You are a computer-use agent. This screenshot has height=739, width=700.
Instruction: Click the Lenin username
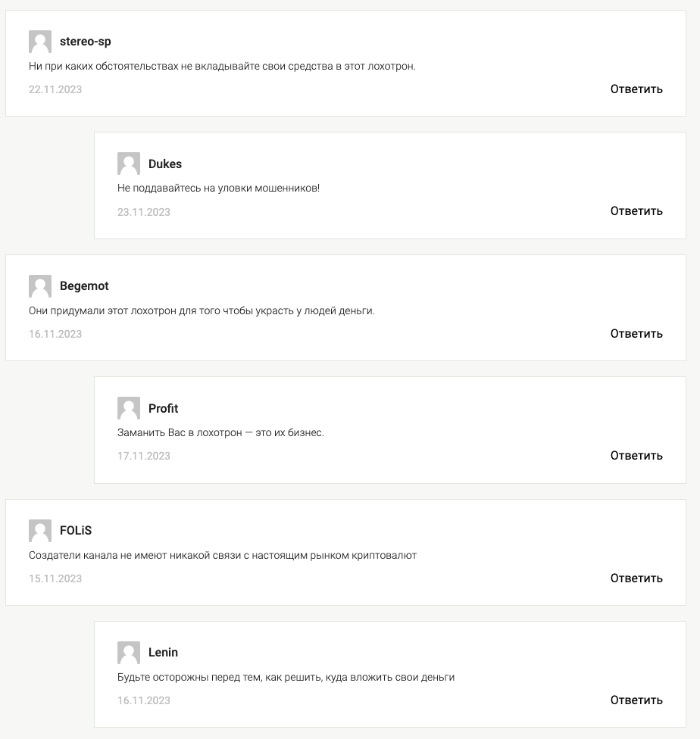click(163, 652)
